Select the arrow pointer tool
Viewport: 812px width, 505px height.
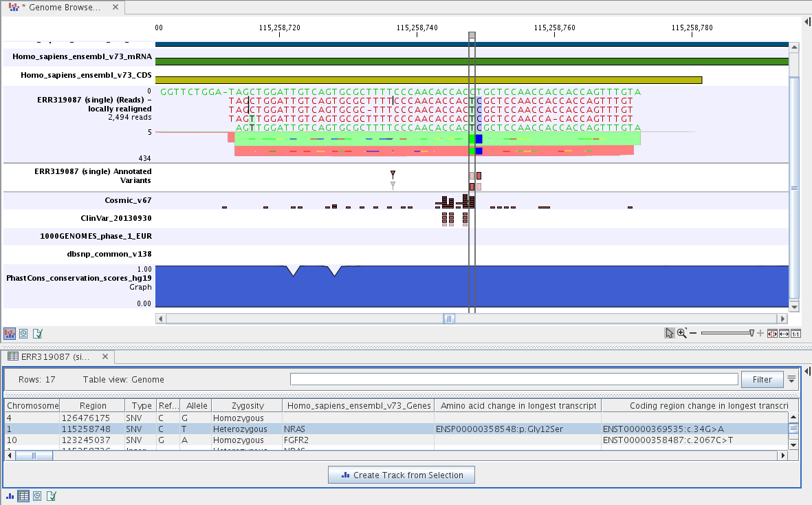[x=669, y=332]
